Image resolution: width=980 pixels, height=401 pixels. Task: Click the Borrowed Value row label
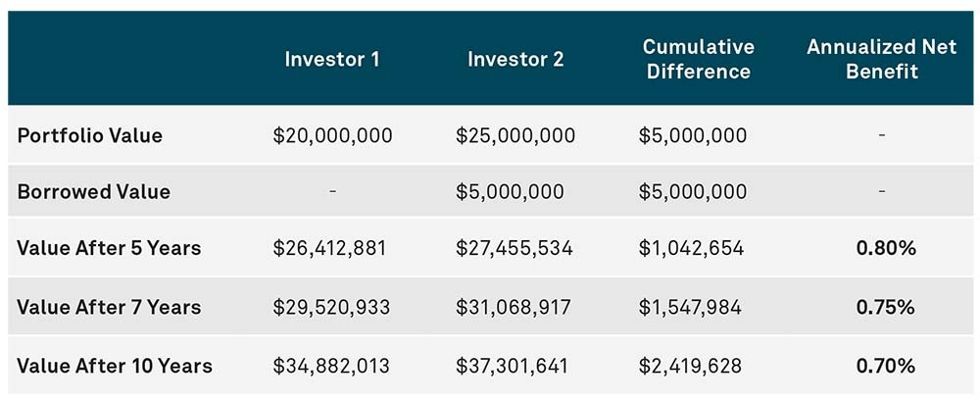[94, 192]
